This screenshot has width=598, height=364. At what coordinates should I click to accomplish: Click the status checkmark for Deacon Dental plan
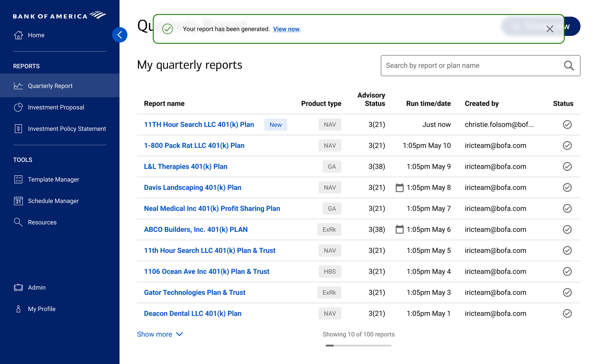(x=567, y=313)
